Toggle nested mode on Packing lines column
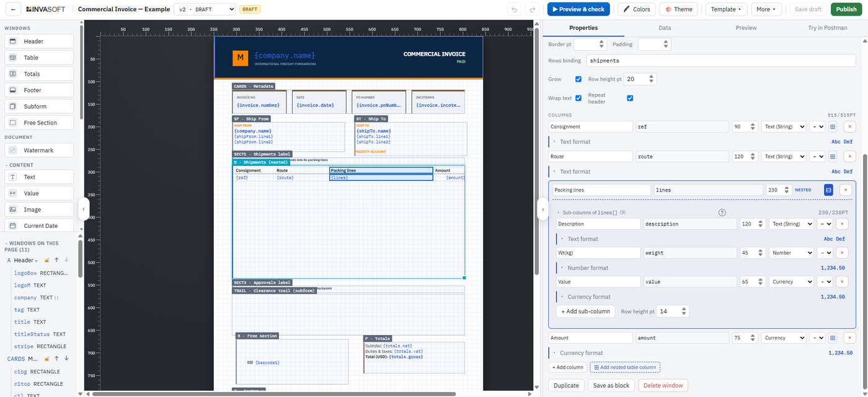Image resolution: width=868 pixels, height=397 pixels. pos(828,190)
